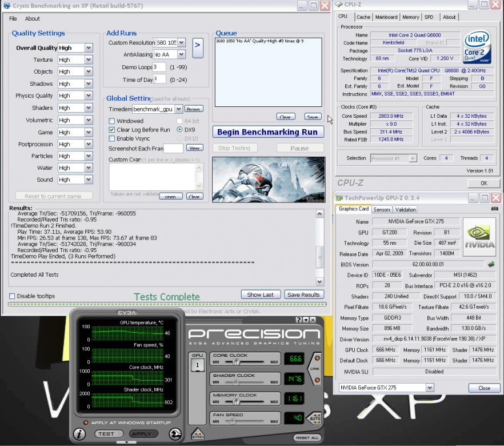Select the DX9 radio button
This screenshot has width=504, height=446.
[x=179, y=130]
